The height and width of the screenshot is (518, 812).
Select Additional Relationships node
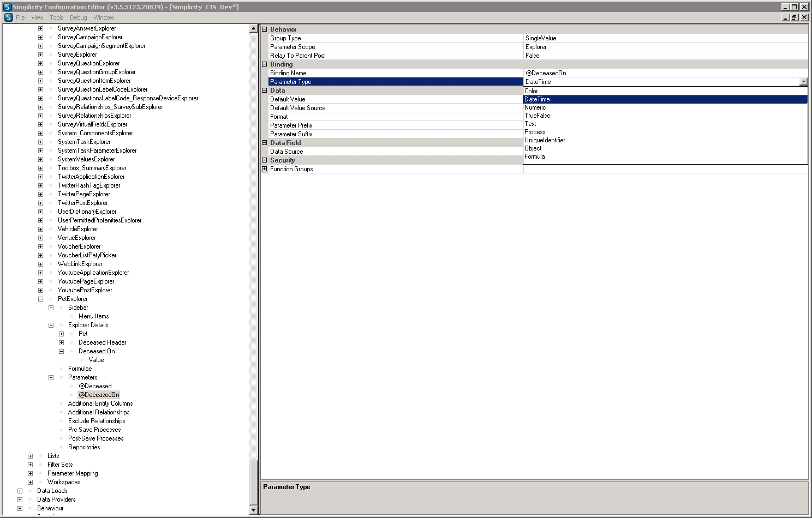pyautogui.click(x=99, y=412)
